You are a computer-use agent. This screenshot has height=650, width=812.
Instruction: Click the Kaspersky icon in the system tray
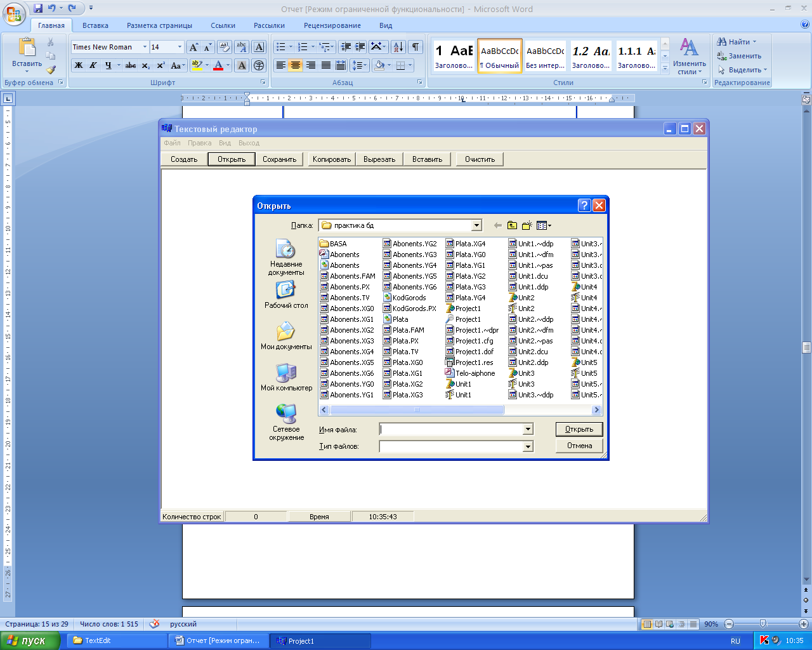(764, 640)
